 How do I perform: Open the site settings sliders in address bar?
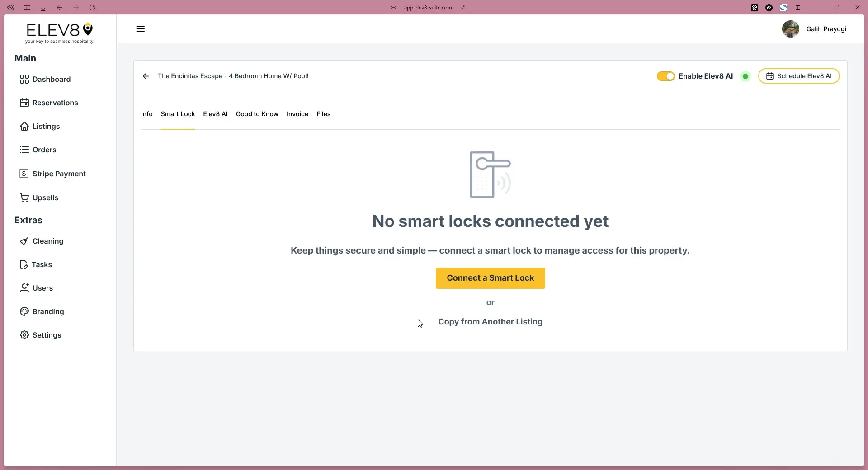[x=462, y=8]
